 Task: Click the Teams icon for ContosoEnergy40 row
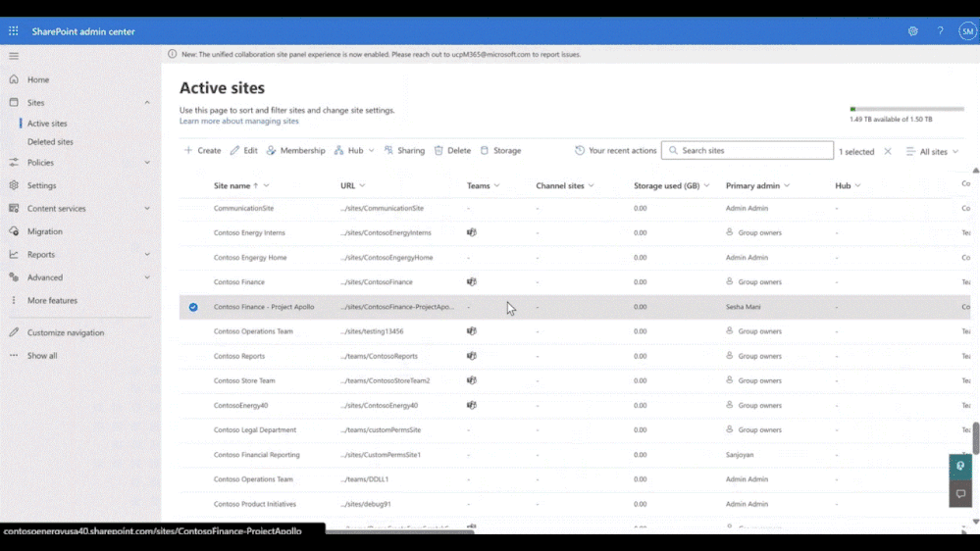tap(472, 405)
